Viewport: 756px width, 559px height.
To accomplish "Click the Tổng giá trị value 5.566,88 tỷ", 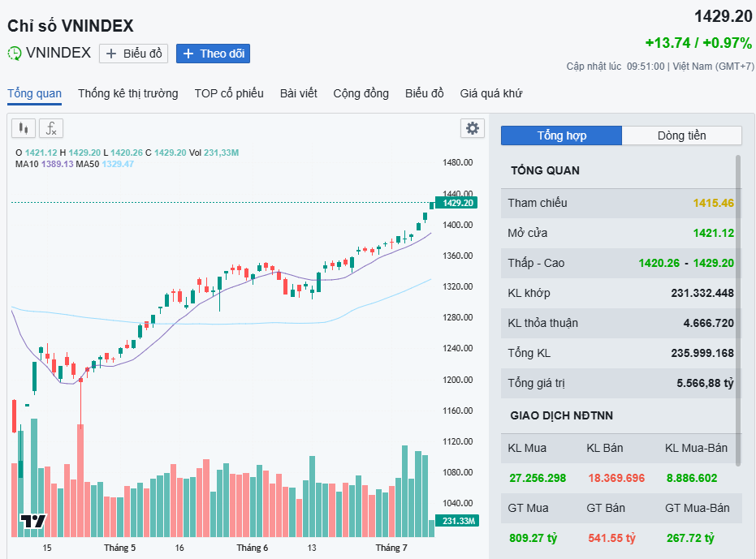I will tap(706, 383).
